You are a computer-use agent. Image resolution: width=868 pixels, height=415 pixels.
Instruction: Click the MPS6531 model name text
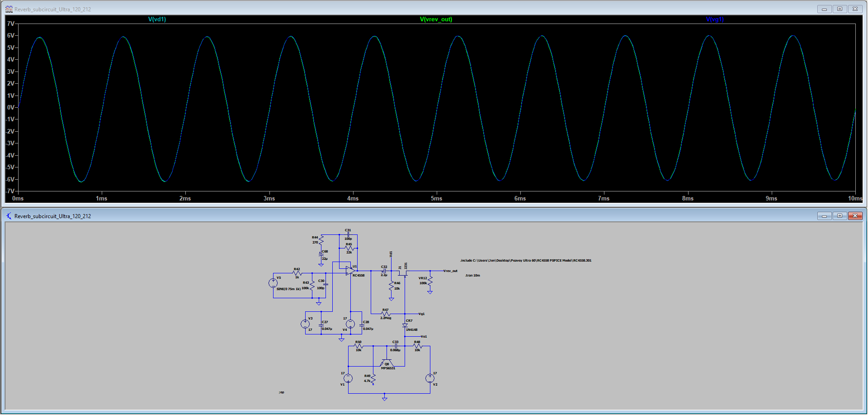click(x=388, y=368)
